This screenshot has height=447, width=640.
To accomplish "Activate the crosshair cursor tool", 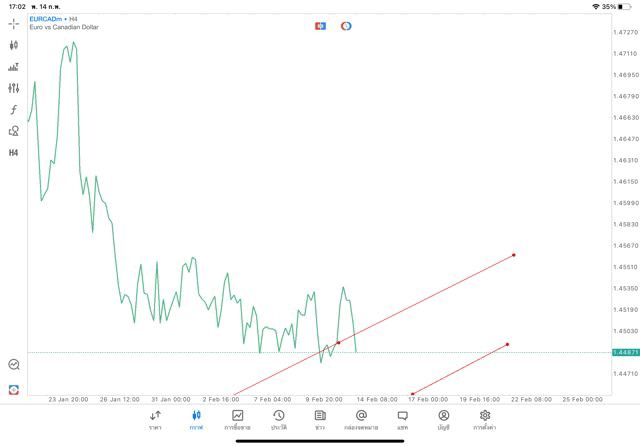I will pos(14,23).
